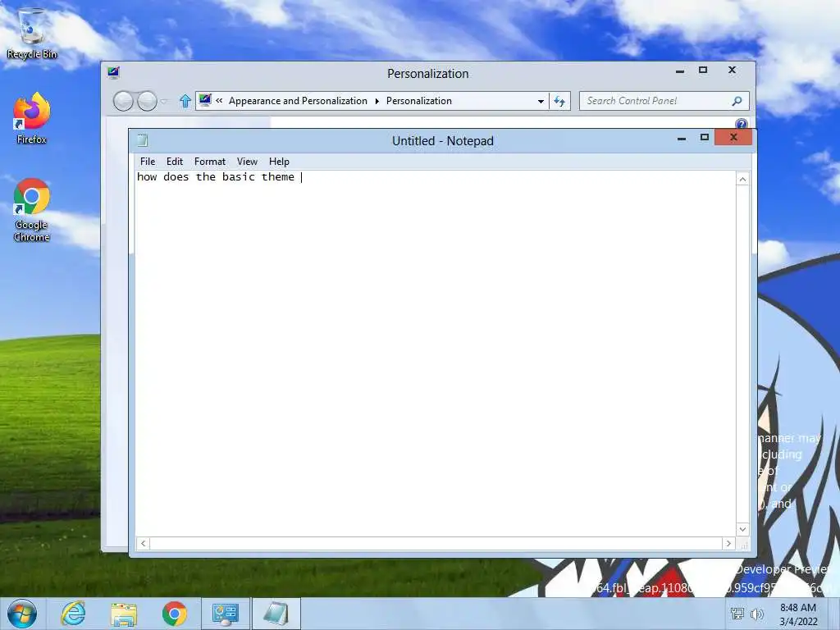Expand the breadcrumb chevrons in address bar
This screenshot has width=840, height=630.
point(219,100)
